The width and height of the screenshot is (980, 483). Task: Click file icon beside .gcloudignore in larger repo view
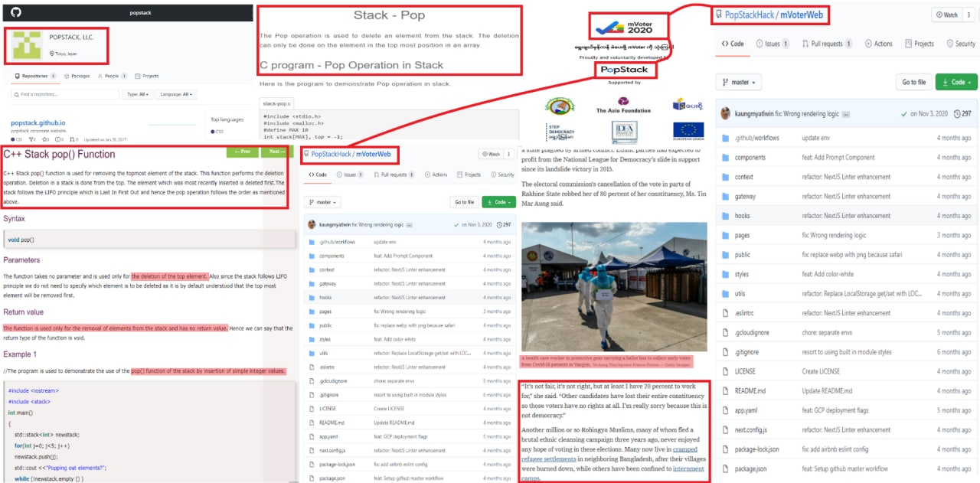(727, 333)
